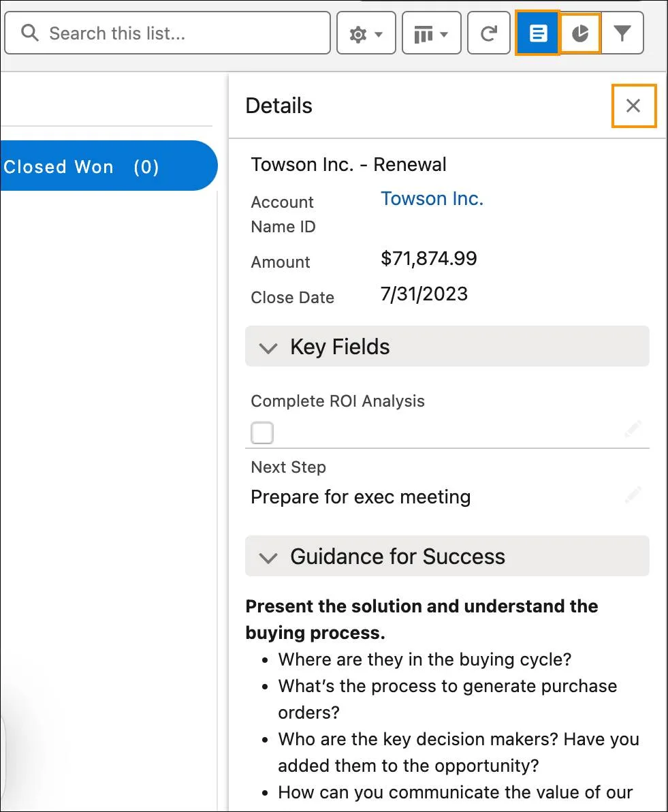Image resolution: width=668 pixels, height=812 pixels.
Task: Click the Close Date value 7/31/2023
Action: tap(424, 294)
